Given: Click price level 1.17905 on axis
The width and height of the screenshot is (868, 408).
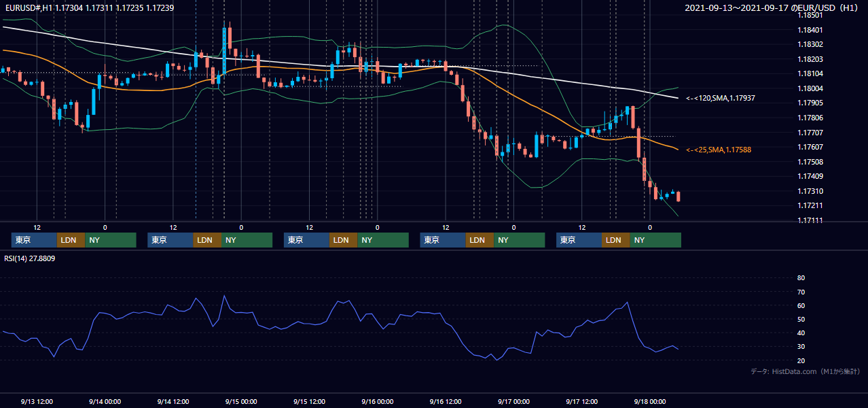Looking at the screenshot, I should pos(810,103).
